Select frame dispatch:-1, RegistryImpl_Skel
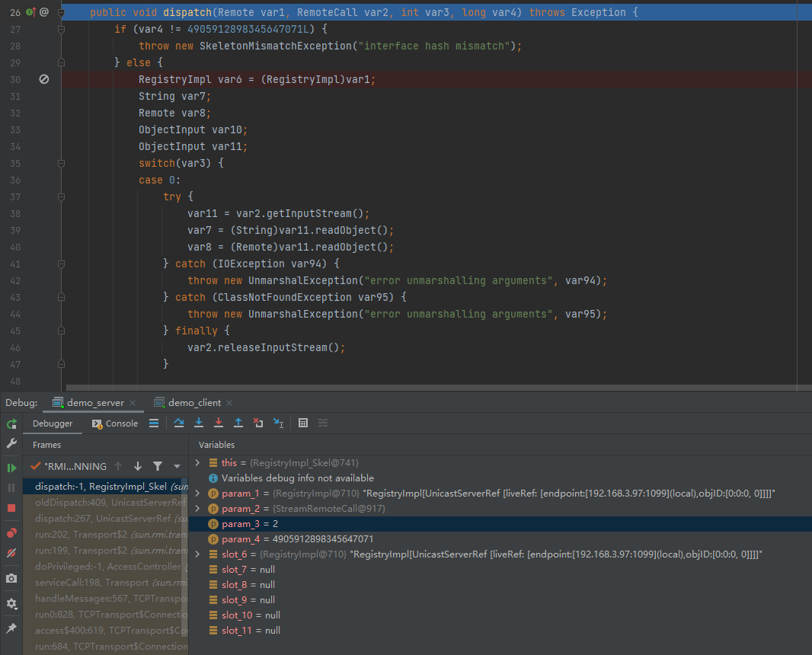812x655 pixels. [106, 486]
